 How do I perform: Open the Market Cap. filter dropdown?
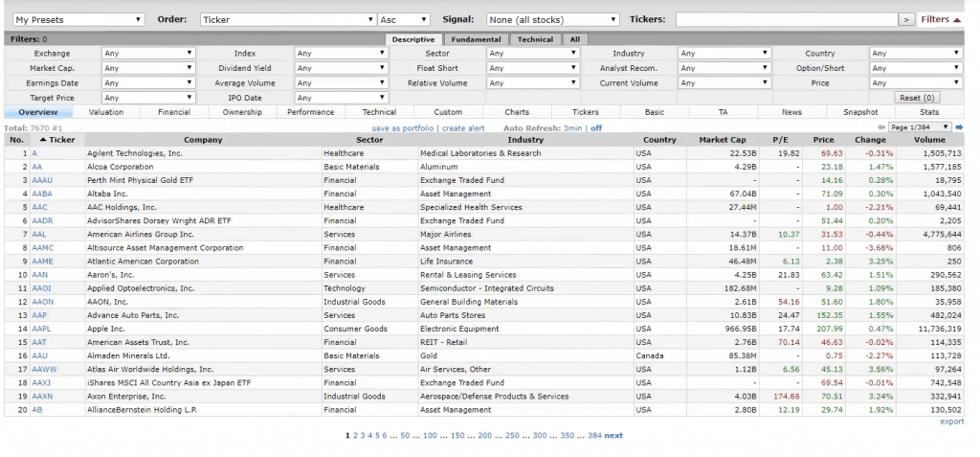tap(148, 68)
